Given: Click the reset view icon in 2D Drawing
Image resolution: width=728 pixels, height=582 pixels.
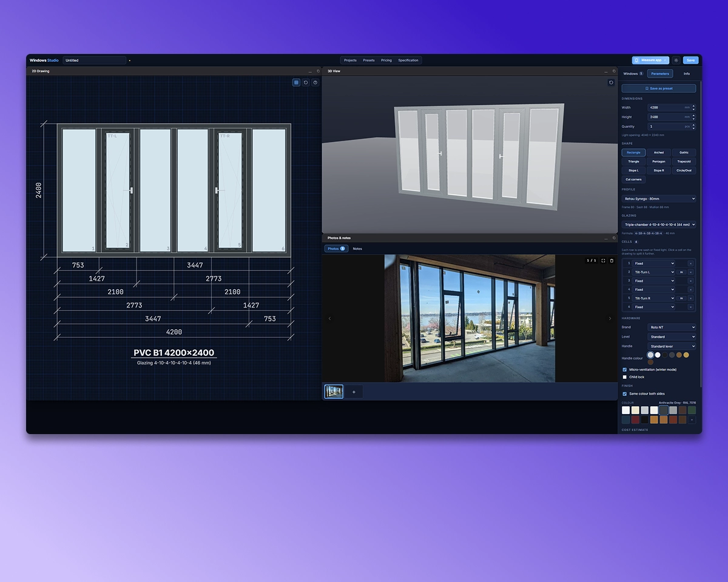Looking at the screenshot, I should pos(306,82).
